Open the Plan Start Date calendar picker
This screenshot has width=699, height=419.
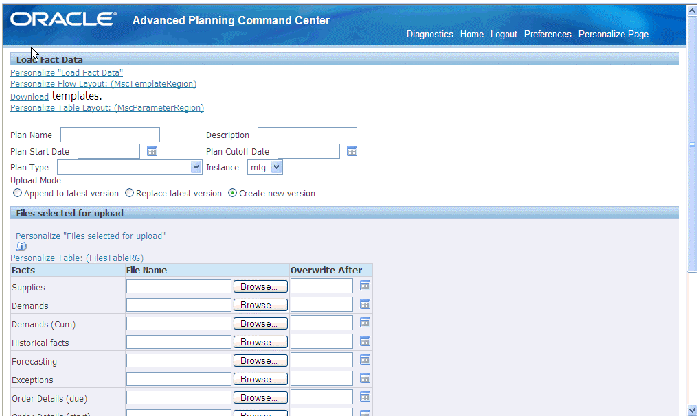coord(152,151)
